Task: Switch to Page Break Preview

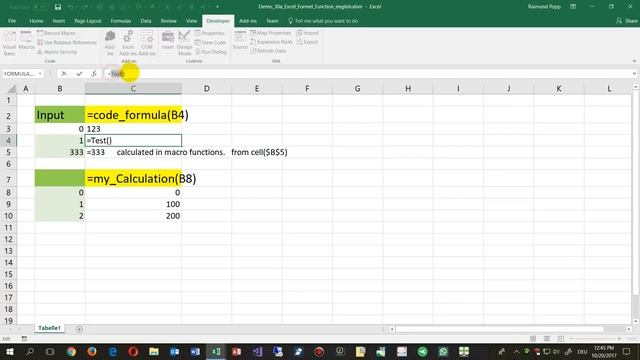Action: click(561, 339)
